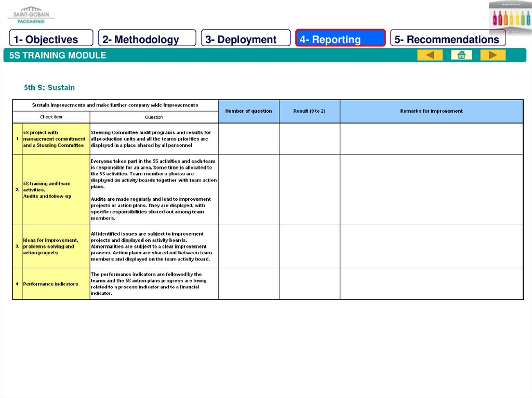This screenshot has width=532, height=398.
Task: Go to the 3- Deployment tab
Action: (x=246, y=39)
